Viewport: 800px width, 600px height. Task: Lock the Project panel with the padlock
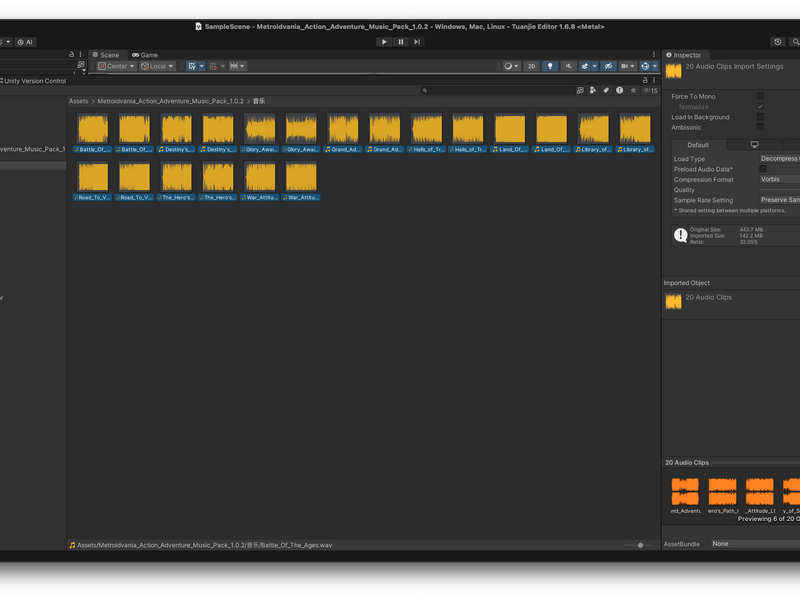point(645,80)
